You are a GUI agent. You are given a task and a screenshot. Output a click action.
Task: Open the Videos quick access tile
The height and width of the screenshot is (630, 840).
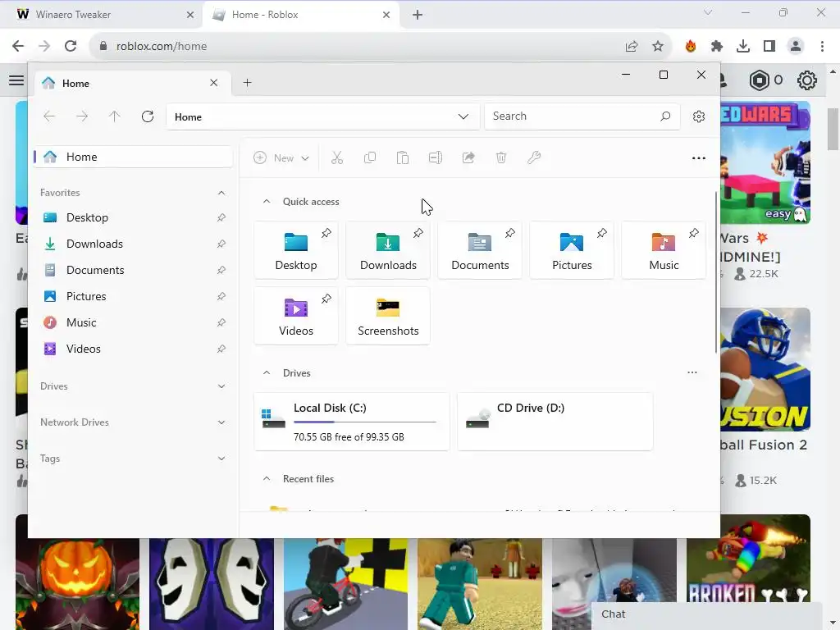pyautogui.click(x=295, y=316)
